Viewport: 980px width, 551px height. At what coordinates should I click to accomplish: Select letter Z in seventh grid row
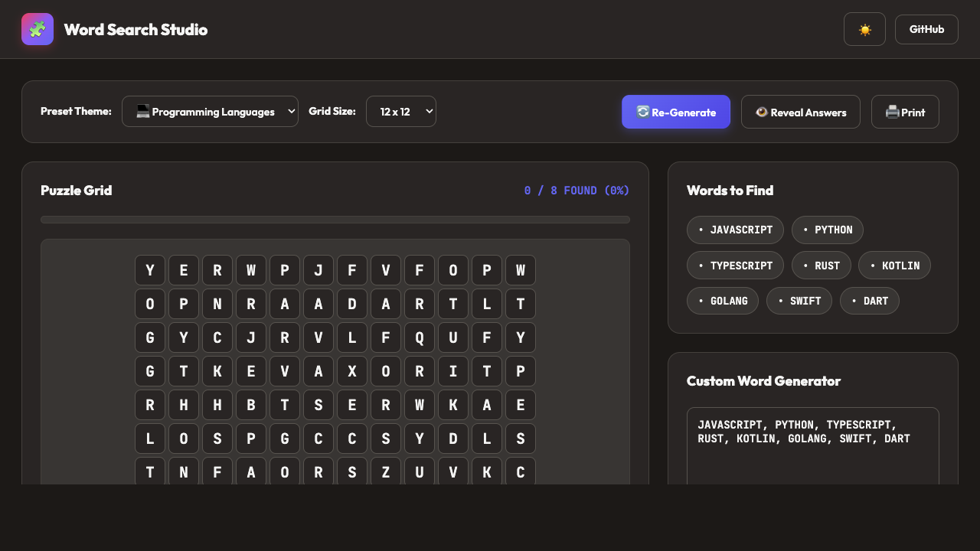[x=386, y=471]
